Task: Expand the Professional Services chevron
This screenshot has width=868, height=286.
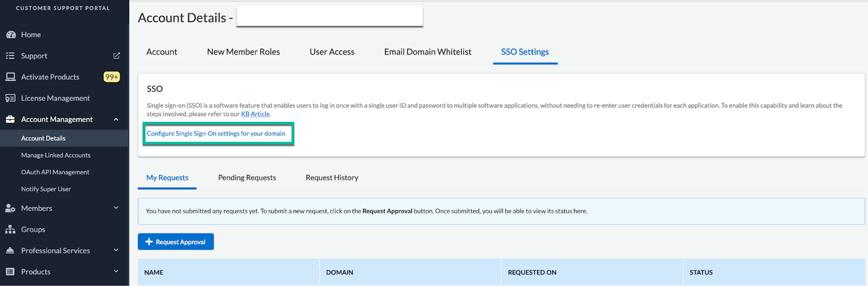Action: pyautogui.click(x=116, y=250)
